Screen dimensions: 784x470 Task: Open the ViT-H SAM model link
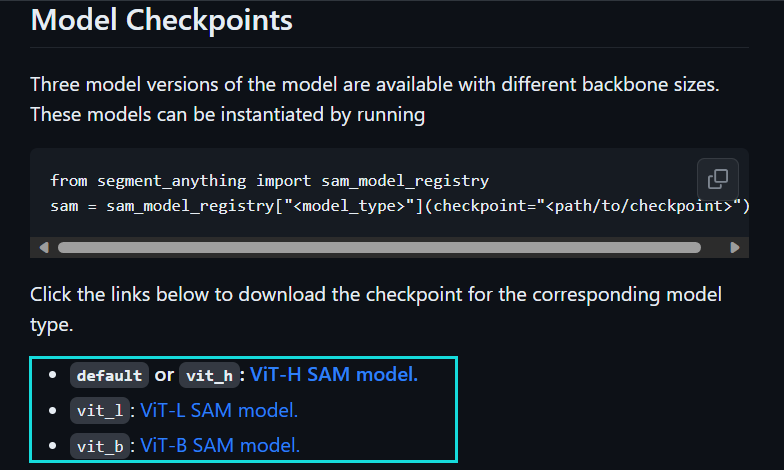333,375
